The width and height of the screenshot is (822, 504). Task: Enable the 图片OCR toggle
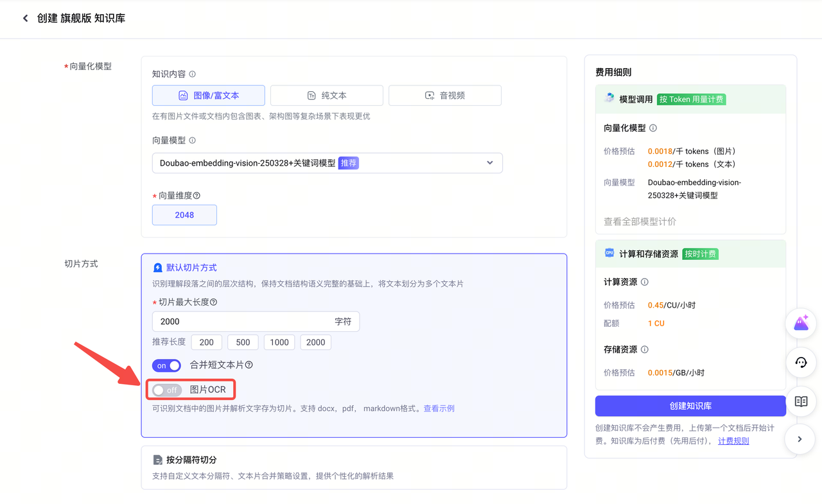167,390
